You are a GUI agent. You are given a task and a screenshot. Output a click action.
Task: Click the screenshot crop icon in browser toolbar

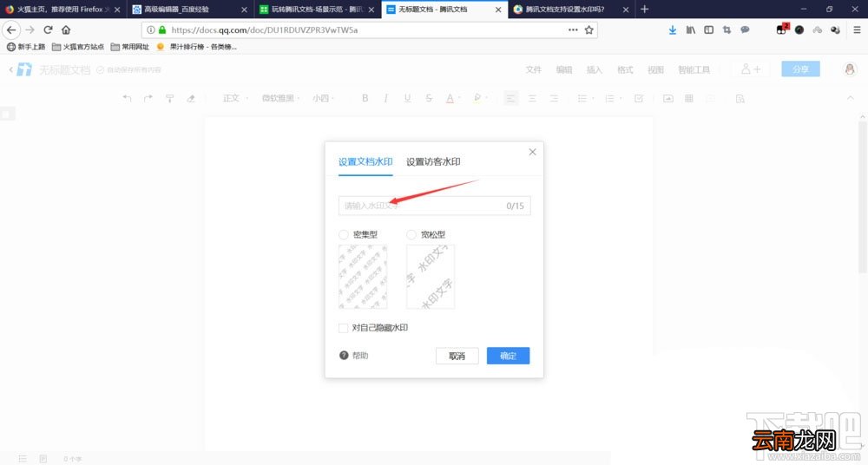pyautogui.click(x=727, y=29)
